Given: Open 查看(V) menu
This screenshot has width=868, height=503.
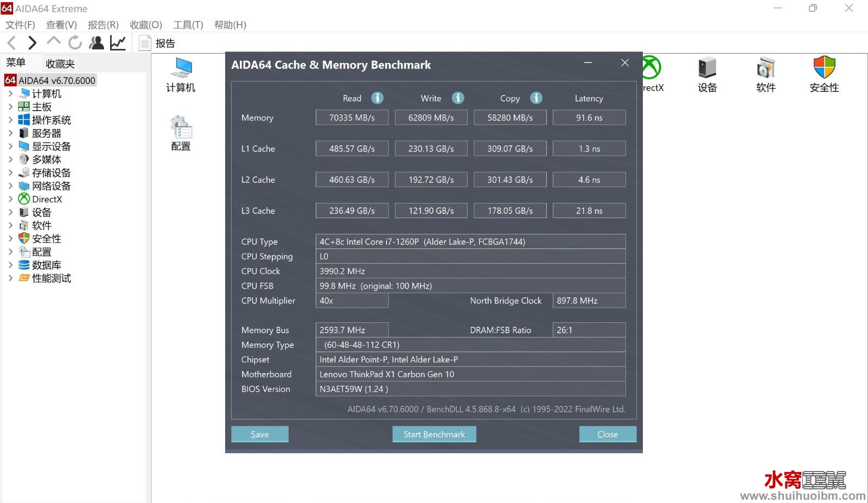Looking at the screenshot, I should pyautogui.click(x=61, y=25).
